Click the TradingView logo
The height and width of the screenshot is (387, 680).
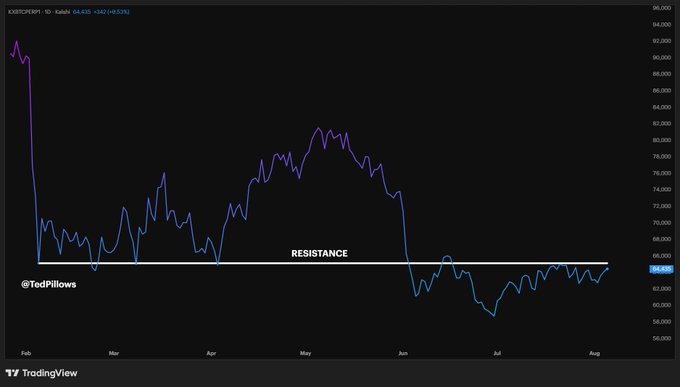(41, 373)
